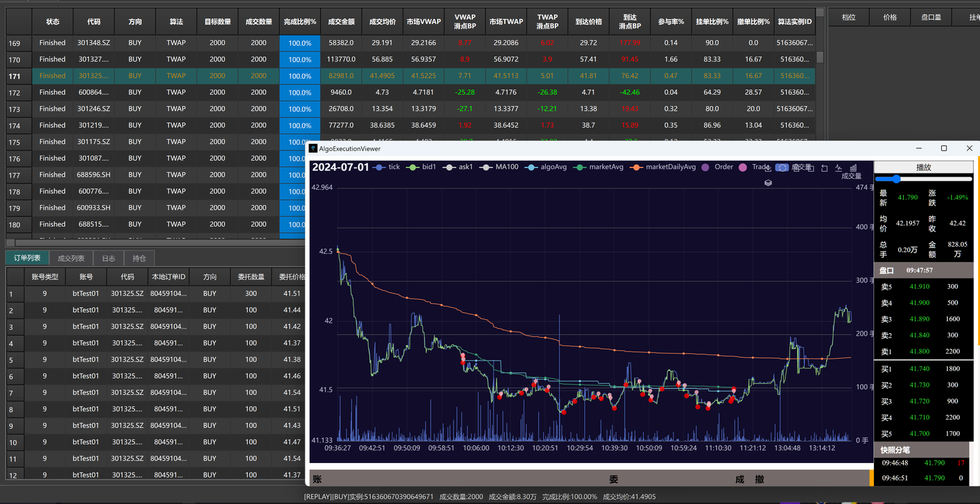The image size is (980, 504).
Task: Switch chart to line type icon
Action: pos(838,168)
